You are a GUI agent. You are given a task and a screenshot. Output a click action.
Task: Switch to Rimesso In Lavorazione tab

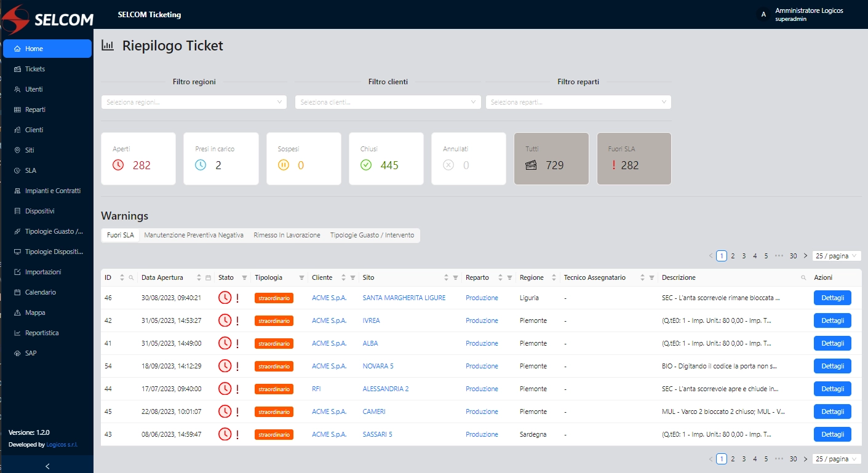coord(287,235)
